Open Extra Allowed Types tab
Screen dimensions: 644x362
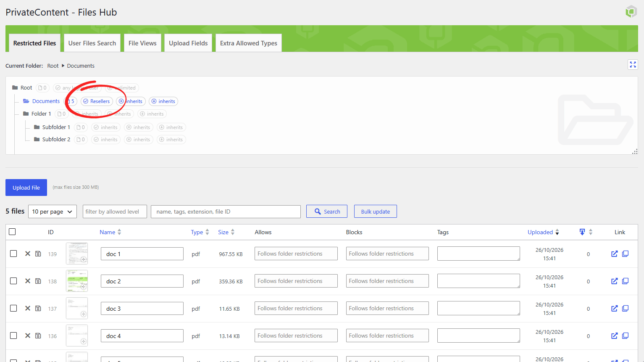click(x=249, y=43)
